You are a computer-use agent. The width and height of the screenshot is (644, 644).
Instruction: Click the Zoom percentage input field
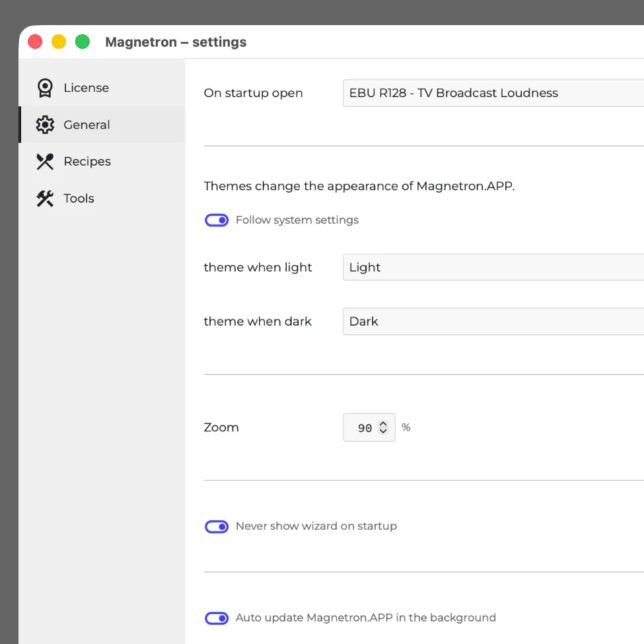click(x=361, y=428)
